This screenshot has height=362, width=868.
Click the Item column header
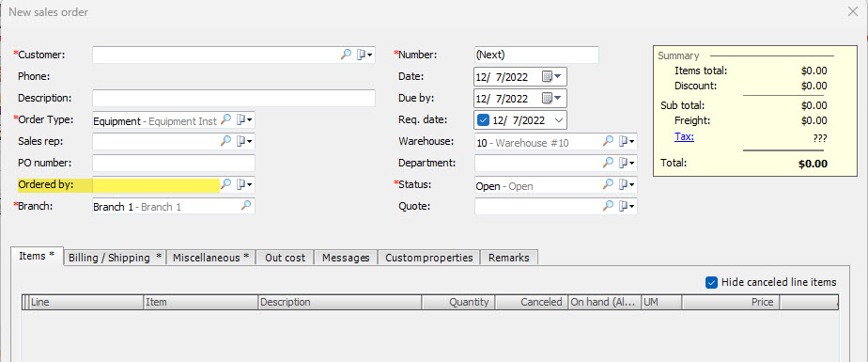click(201, 302)
